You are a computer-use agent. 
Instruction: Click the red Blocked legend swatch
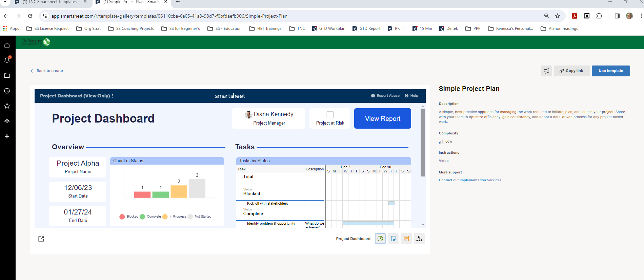click(122, 217)
